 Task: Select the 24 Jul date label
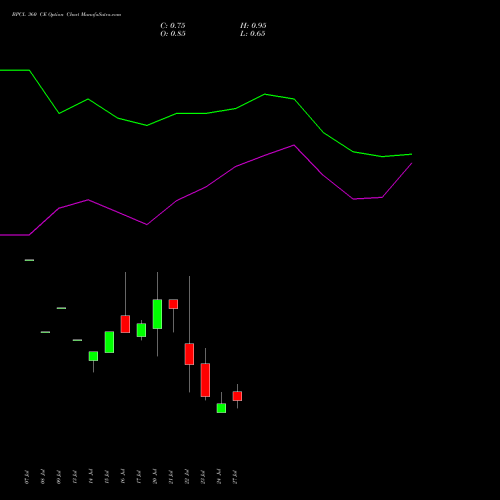(219, 477)
